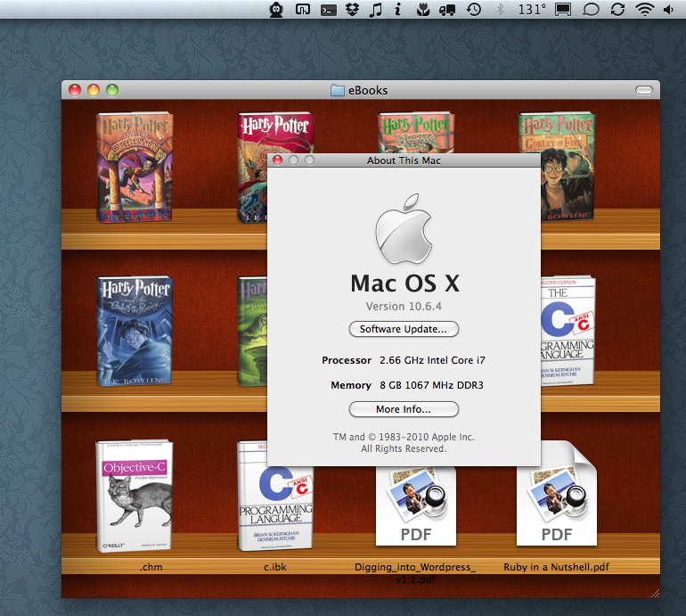Click the Digging_into_Wordpress_v1.2.pdf file name
The height and width of the screenshot is (616, 686).
coord(415,573)
